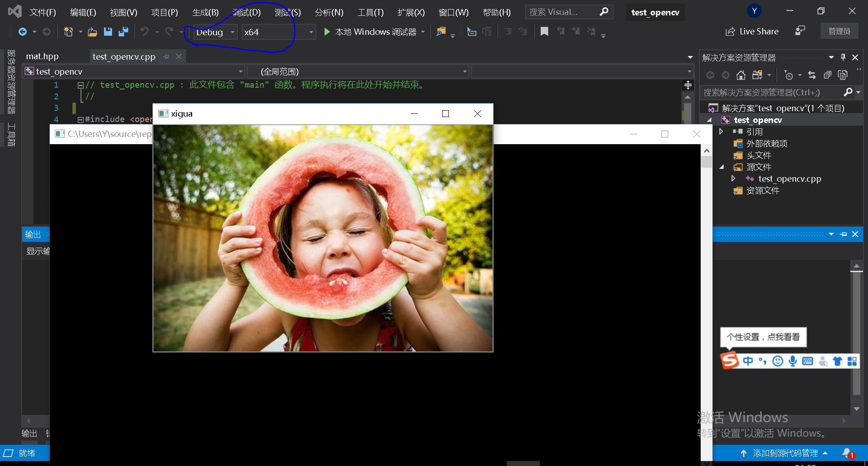The width and height of the screenshot is (868, 466).
Task: Pin the Solution Explorer panel
Action: [x=842, y=57]
